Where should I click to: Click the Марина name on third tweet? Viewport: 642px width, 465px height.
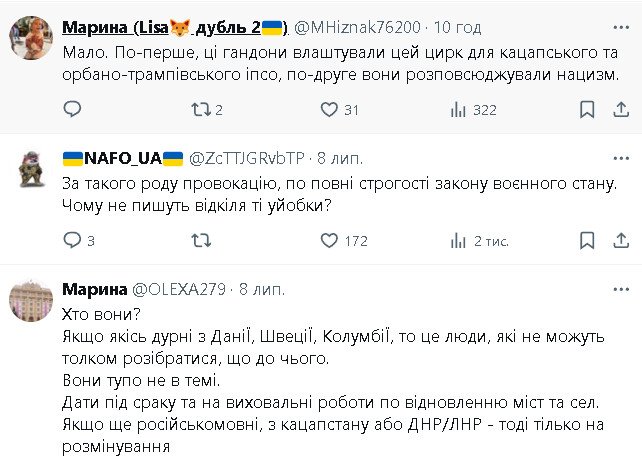tap(95, 289)
